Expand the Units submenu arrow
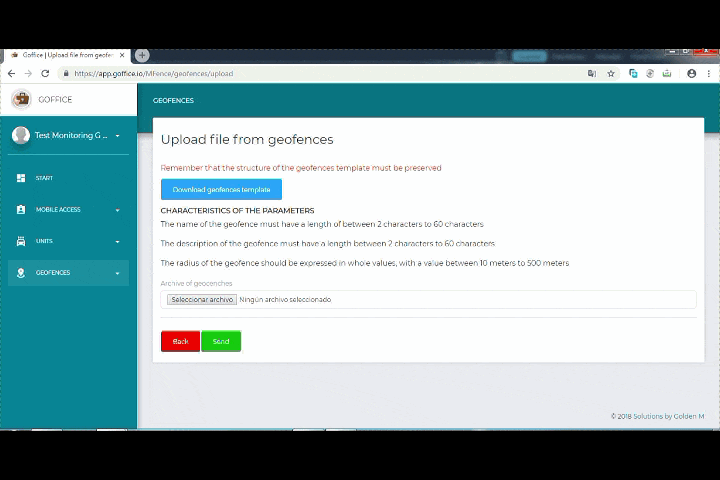 [117, 242]
